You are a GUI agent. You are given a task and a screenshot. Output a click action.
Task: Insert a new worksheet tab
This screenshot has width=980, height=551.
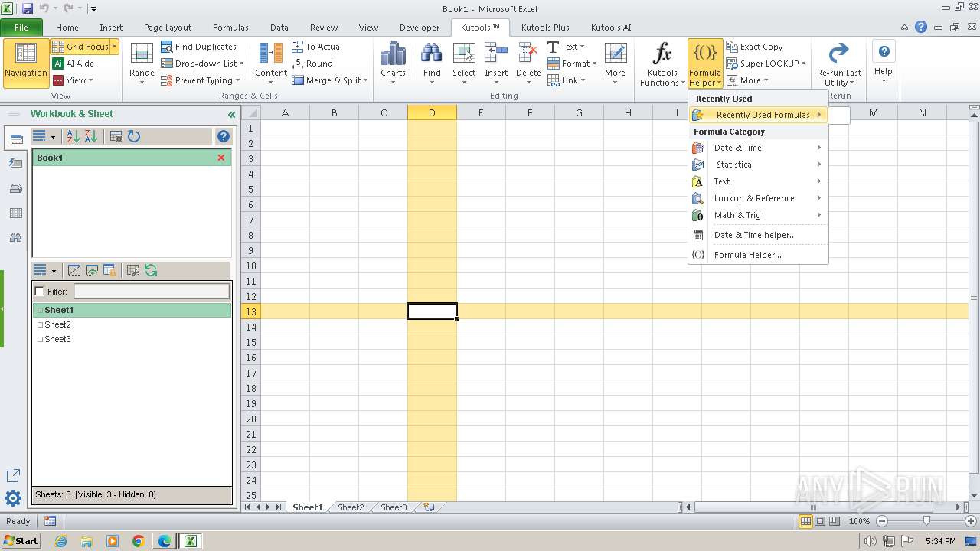point(429,507)
